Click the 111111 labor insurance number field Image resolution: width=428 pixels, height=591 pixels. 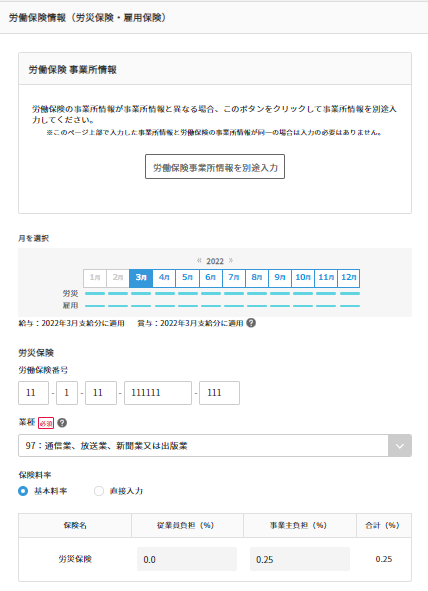(x=158, y=393)
